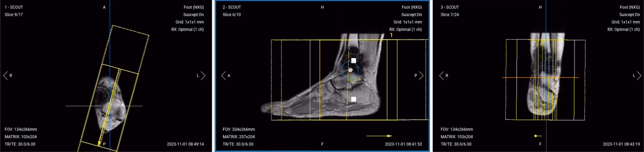The image size is (644, 152).
Task: Click "Suscept:On" in panel 3
Action: tap(630, 14)
